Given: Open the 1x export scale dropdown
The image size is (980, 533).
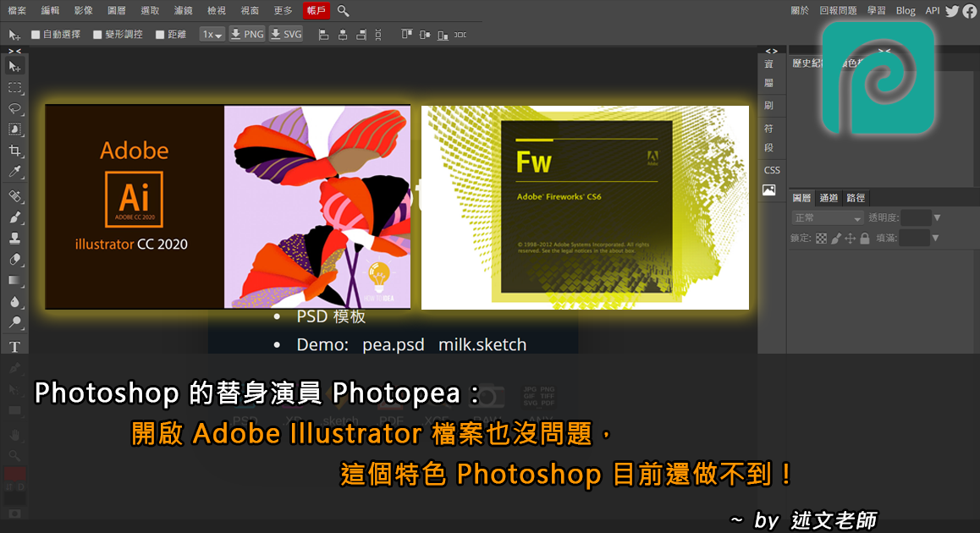Looking at the screenshot, I should pyautogui.click(x=212, y=35).
